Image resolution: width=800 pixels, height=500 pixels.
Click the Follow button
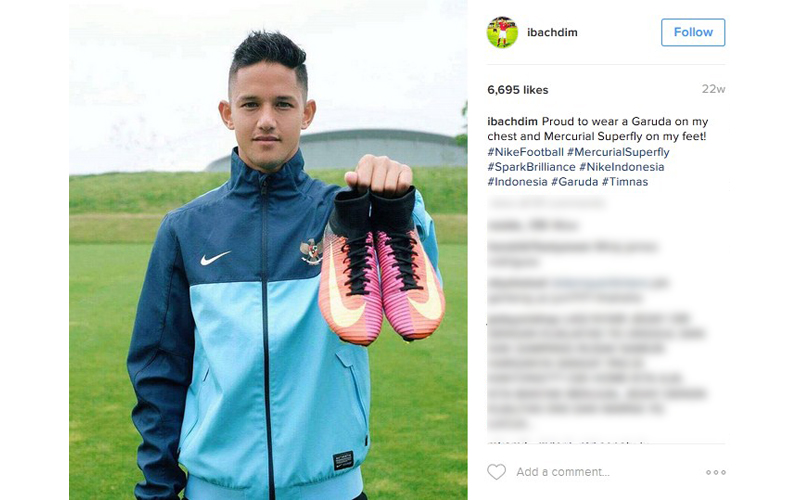(693, 32)
